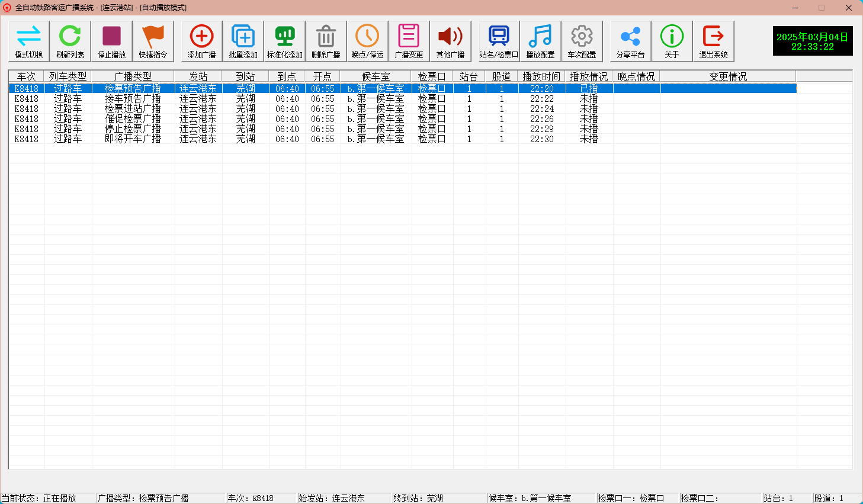
Task: Open 晚点/停运 with the clock icon
Action: tap(367, 41)
